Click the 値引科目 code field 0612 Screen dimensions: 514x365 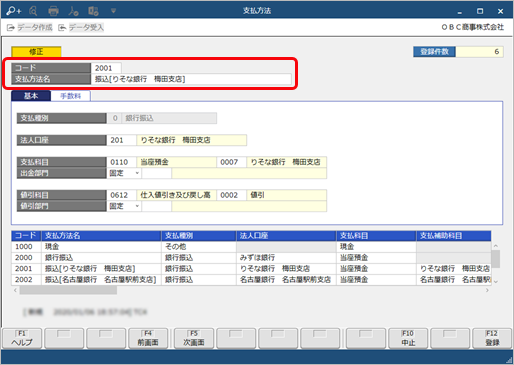pyautogui.click(x=121, y=195)
